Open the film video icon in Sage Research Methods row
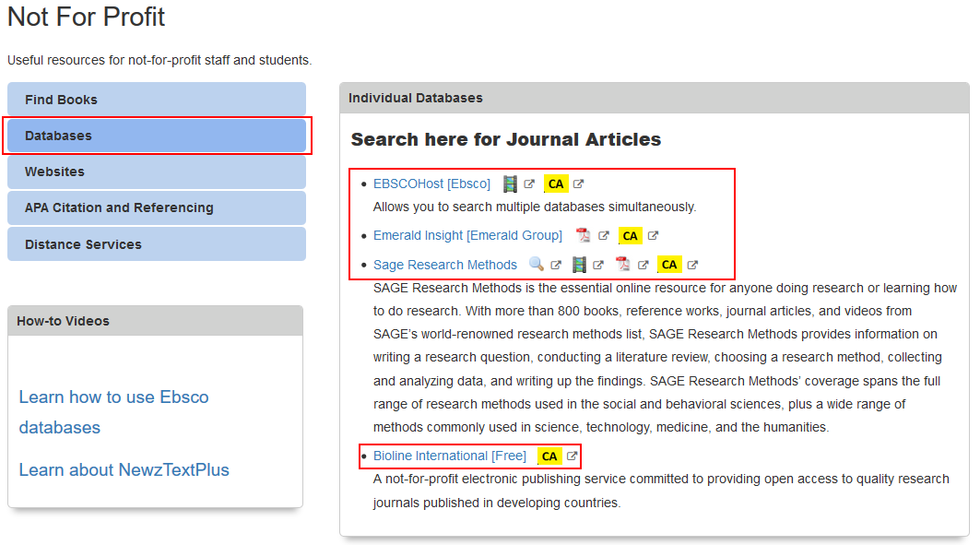The width and height of the screenshot is (980, 545). (579, 265)
